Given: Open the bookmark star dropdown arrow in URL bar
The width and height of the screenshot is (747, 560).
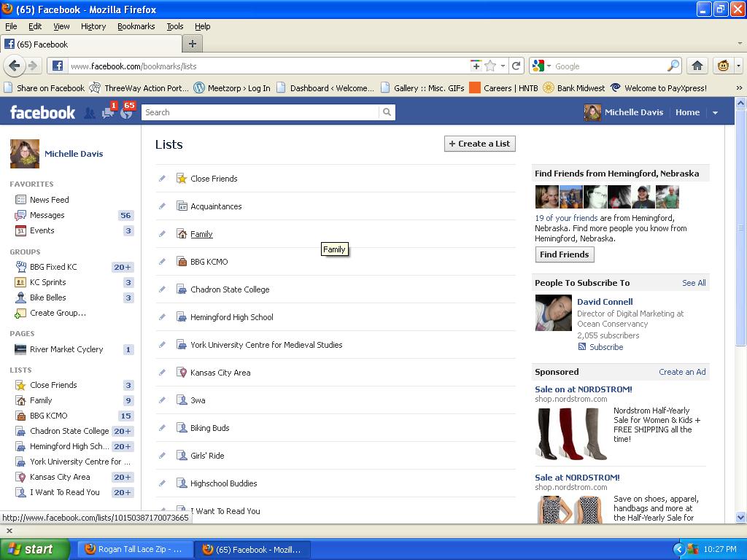Looking at the screenshot, I should pyautogui.click(x=503, y=66).
